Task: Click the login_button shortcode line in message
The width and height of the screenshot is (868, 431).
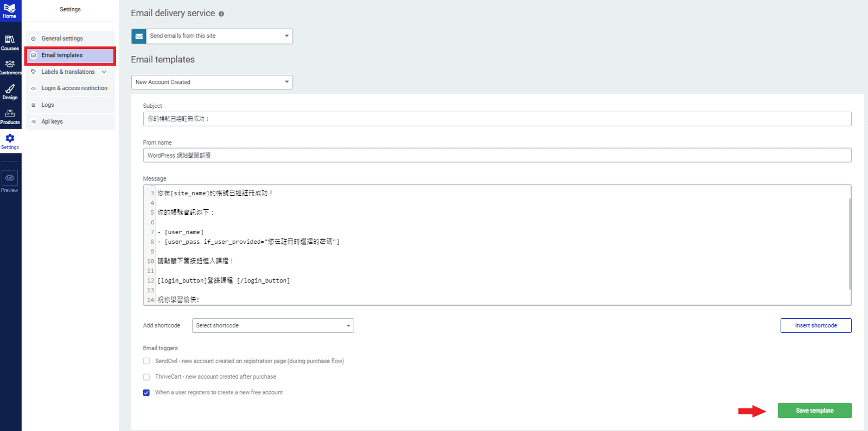Action: [224, 280]
